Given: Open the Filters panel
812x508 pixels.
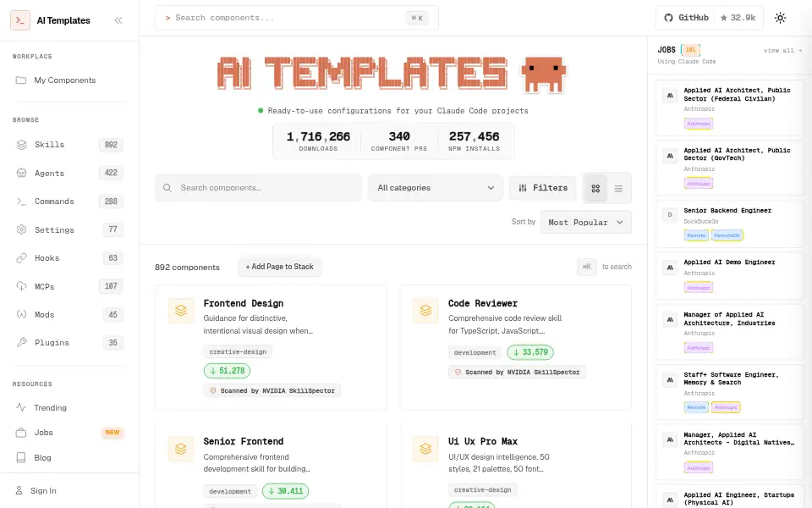Looking at the screenshot, I should (543, 188).
